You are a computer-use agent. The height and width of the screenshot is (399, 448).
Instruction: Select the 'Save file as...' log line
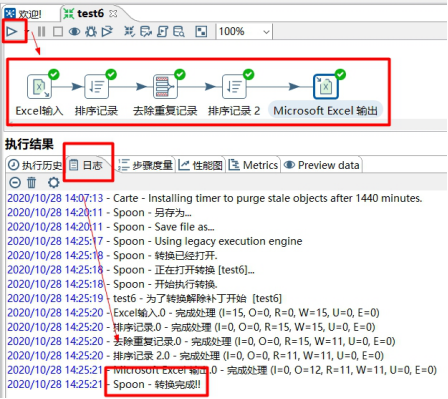tap(111, 227)
